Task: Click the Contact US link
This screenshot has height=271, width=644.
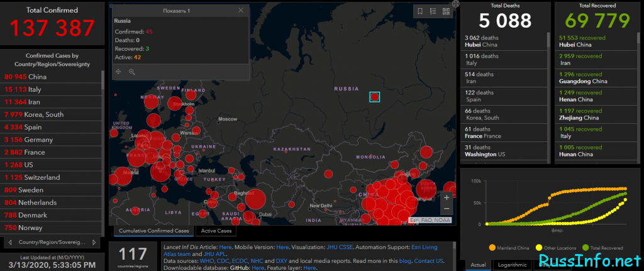Action: click(x=428, y=261)
